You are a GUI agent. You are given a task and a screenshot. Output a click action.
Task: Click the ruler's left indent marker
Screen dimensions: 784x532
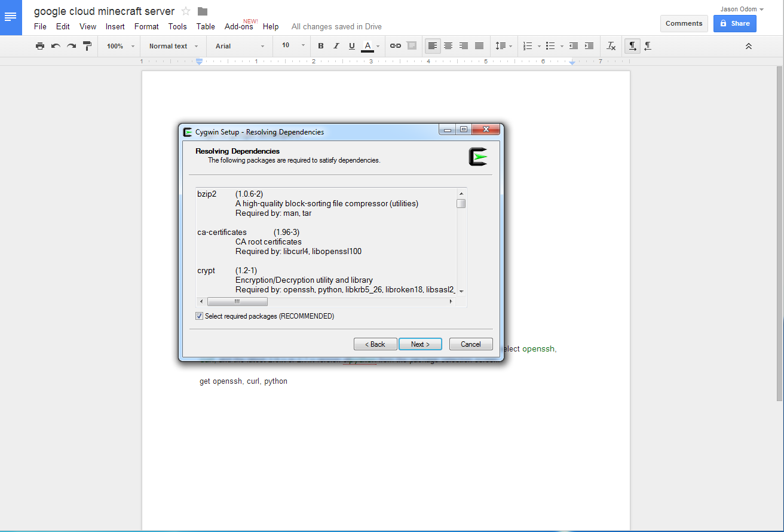pos(199,62)
